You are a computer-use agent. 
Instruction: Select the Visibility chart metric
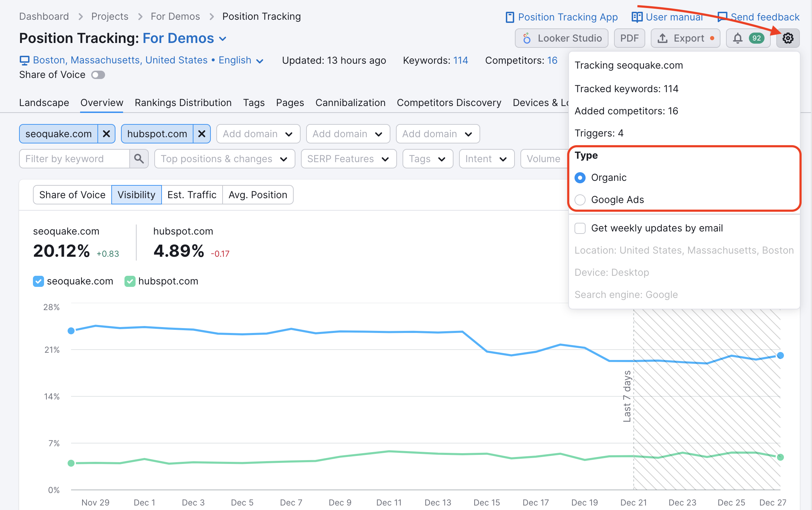(x=136, y=195)
